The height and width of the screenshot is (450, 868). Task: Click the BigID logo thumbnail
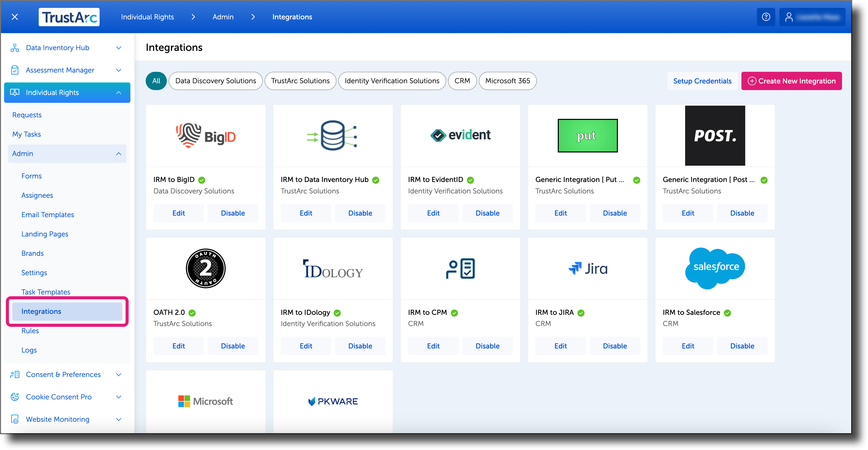[x=206, y=136]
